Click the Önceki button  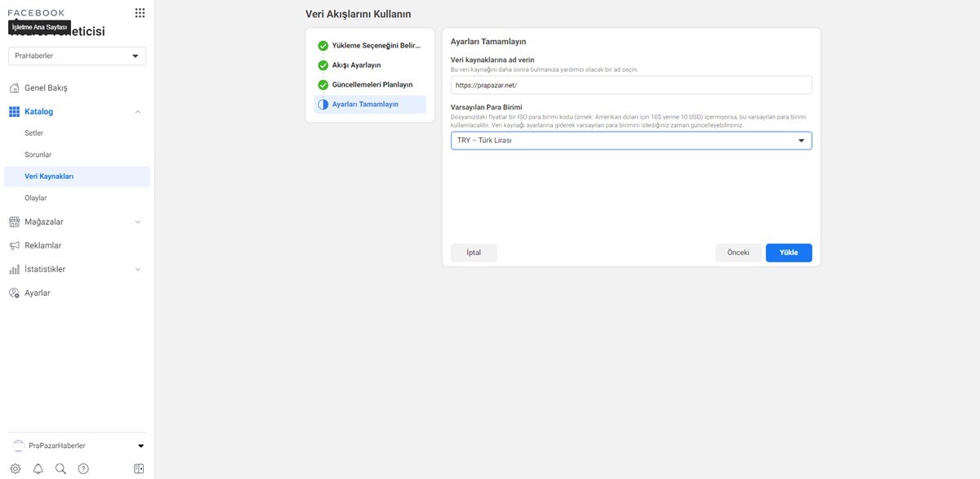(x=738, y=253)
